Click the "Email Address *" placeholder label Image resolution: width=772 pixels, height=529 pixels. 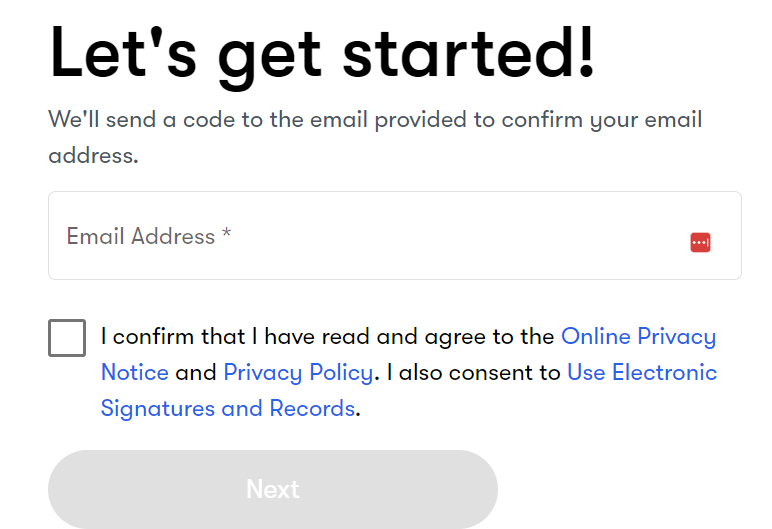pos(149,236)
